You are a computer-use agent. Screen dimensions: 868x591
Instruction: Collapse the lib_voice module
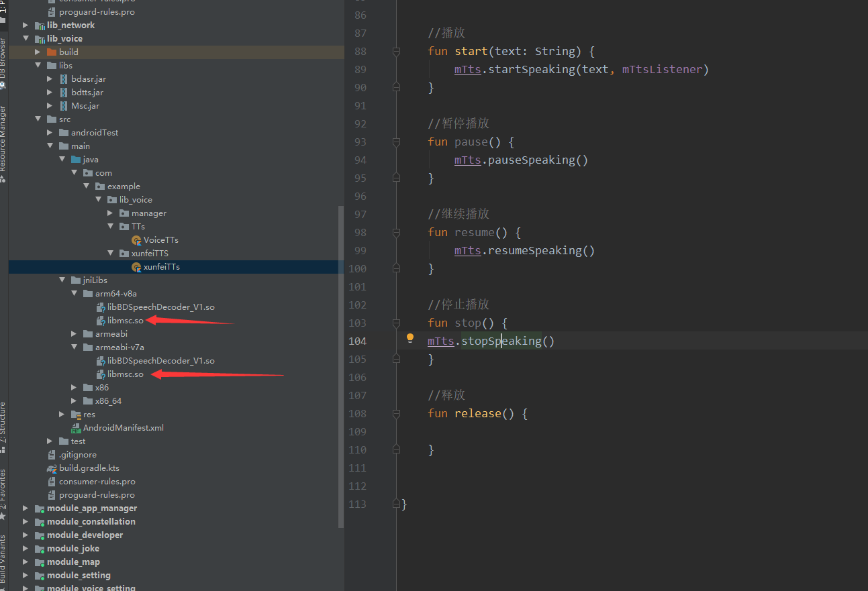point(26,38)
